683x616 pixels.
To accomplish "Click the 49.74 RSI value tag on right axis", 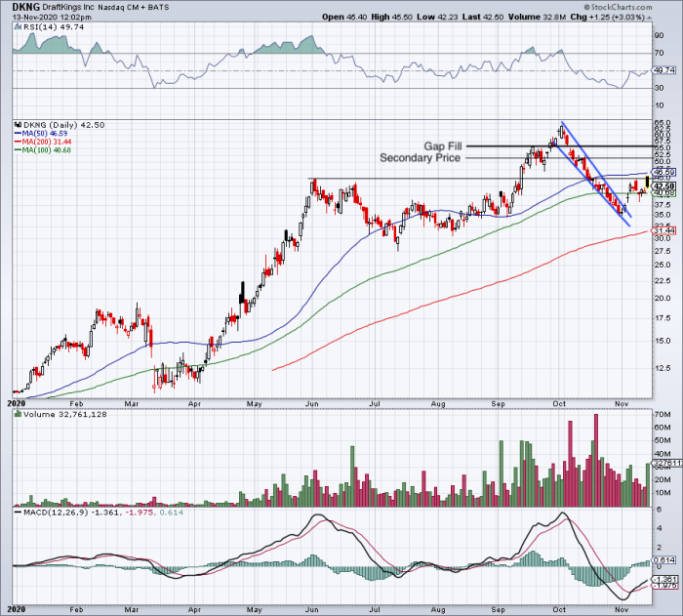I will 664,70.
